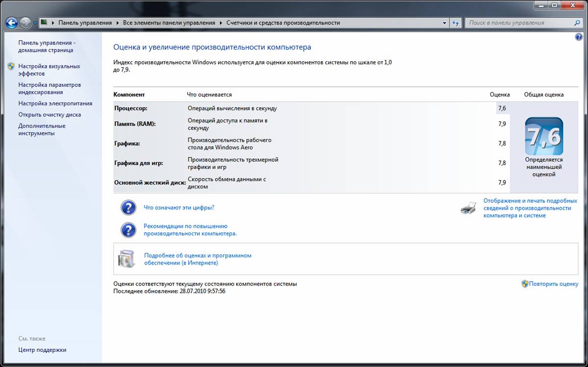The image size is (588, 367).
Task: Open the address bar history dropdown arrow
Action: [444, 23]
